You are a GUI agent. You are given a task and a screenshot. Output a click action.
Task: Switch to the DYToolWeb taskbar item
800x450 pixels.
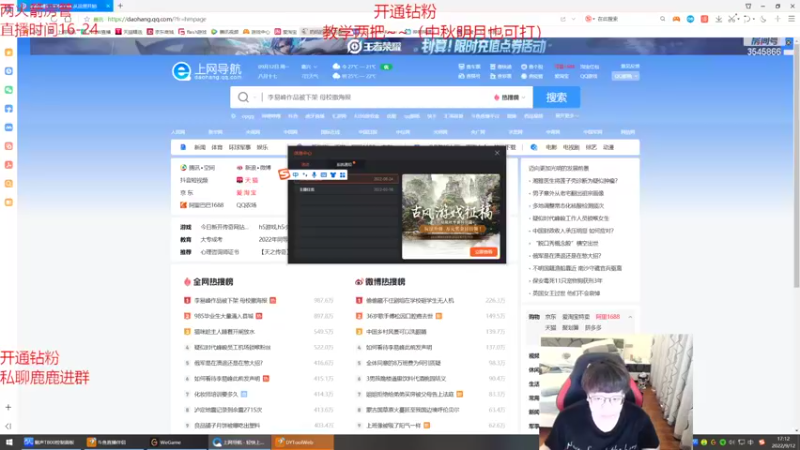pyautogui.click(x=303, y=442)
